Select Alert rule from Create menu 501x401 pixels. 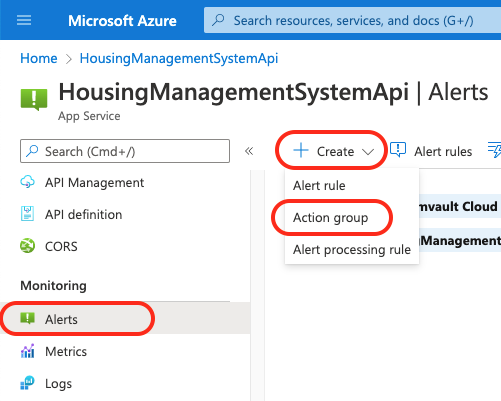pos(352,185)
